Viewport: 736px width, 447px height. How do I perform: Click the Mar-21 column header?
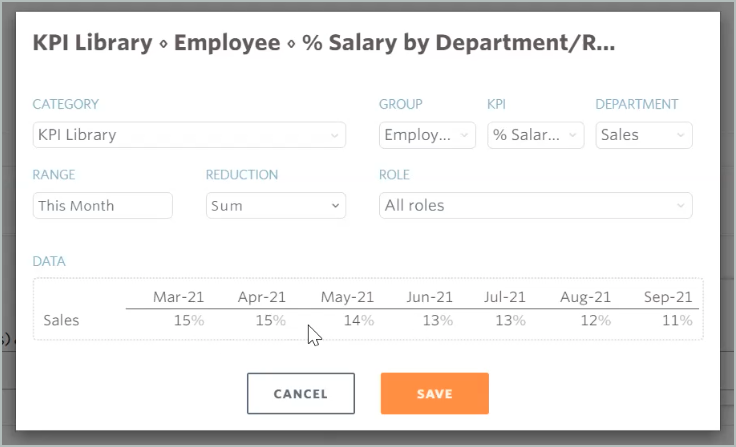point(178,297)
